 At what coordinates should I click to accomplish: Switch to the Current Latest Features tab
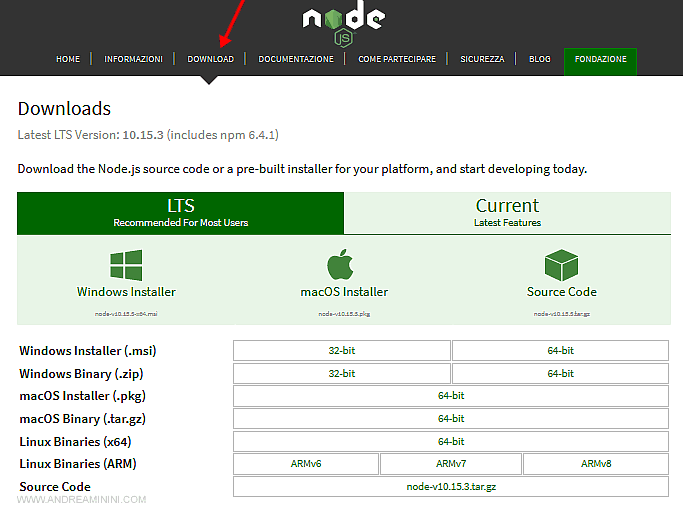(x=507, y=213)
